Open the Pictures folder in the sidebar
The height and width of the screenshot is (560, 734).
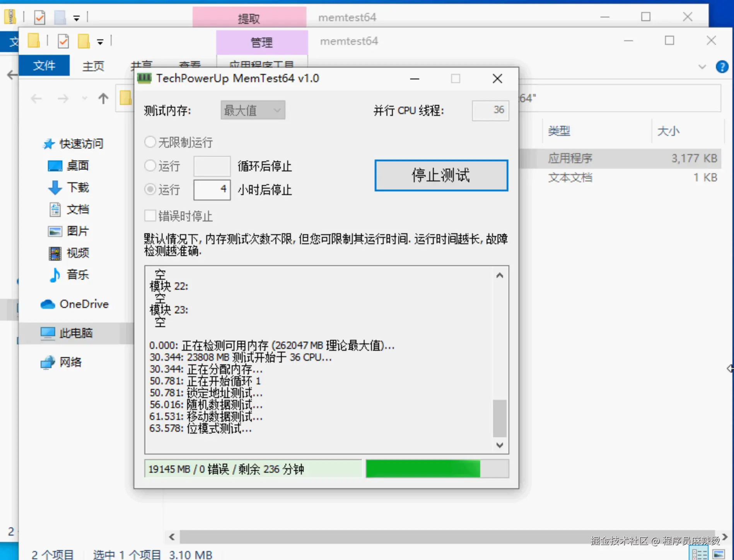(x=77, y=231)
